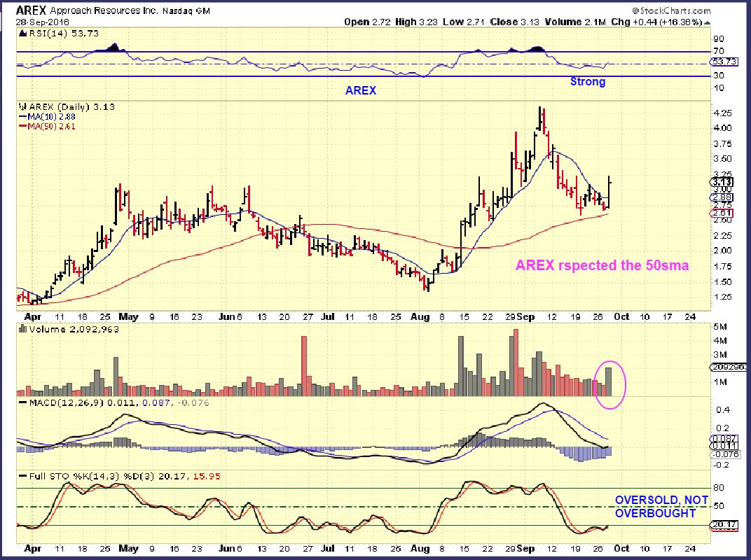This screenshot has height=560, width=751.
Task: Click the Full STO legend line icon
Action: click(x=22, y=477)
